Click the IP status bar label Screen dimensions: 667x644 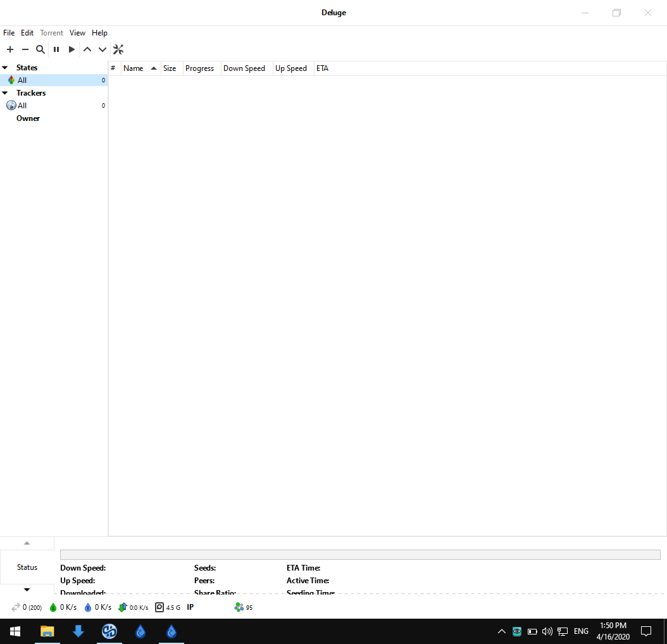190,607
